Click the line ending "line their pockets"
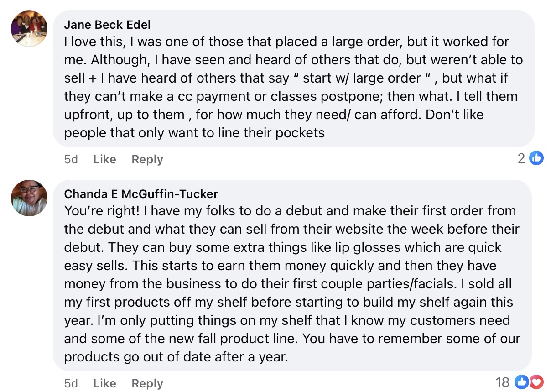 pos(194,133)
